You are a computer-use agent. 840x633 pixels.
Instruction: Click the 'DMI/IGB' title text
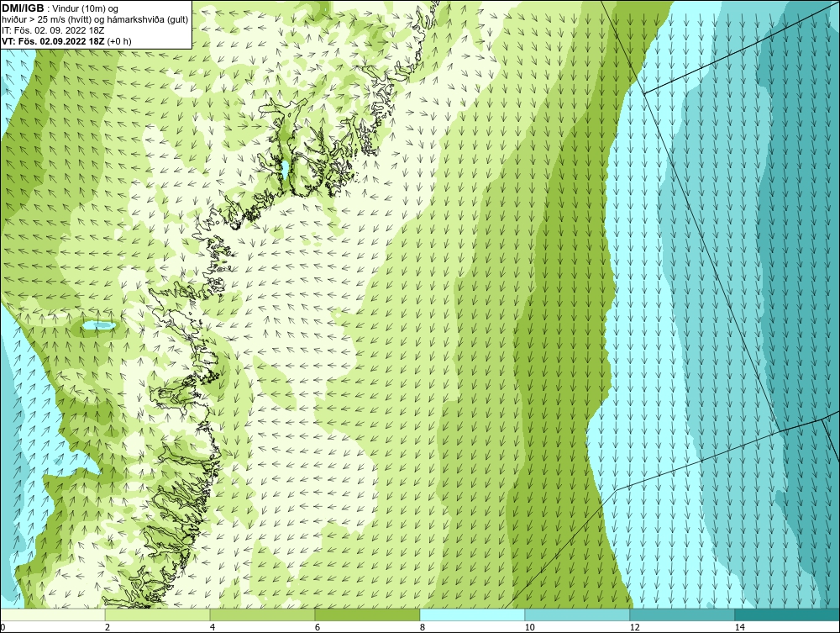click(23, 8)
